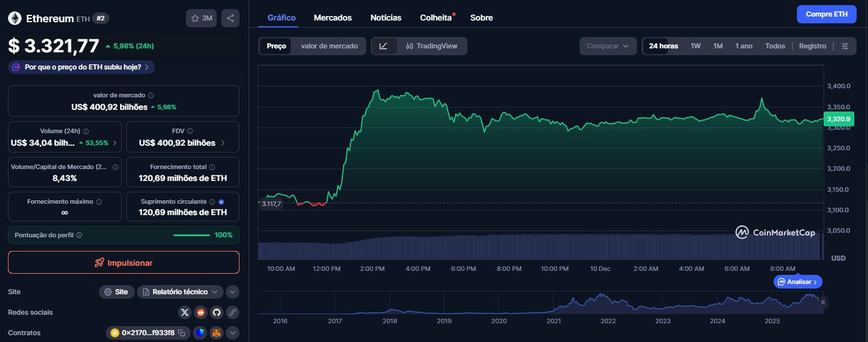Open the Ethereum GitHub repository
This screenshot has width=868, height=342.
(x=216, y=312)
